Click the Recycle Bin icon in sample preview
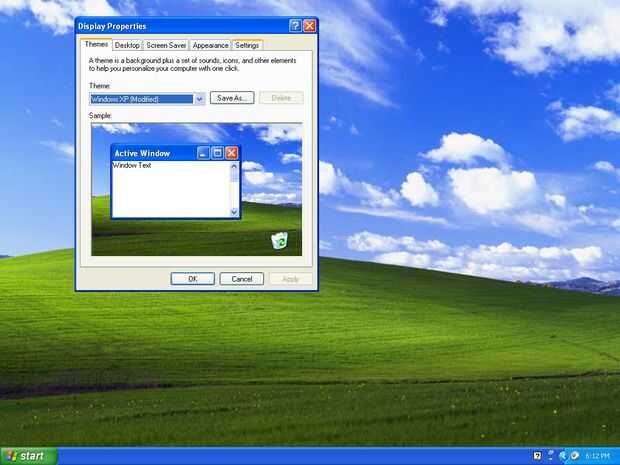 [280, 241]
